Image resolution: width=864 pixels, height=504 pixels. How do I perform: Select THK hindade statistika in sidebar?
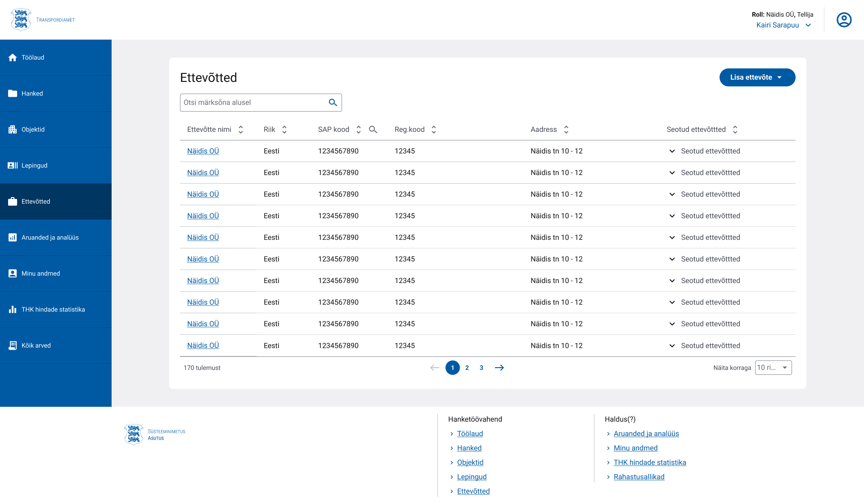tap(53, 310)
